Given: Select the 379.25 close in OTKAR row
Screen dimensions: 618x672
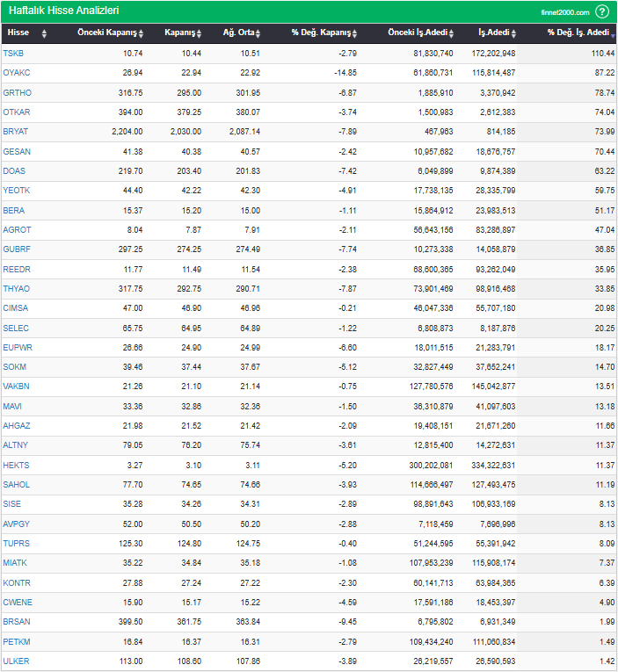Looking at the screenshot, I should coord(189,112).
